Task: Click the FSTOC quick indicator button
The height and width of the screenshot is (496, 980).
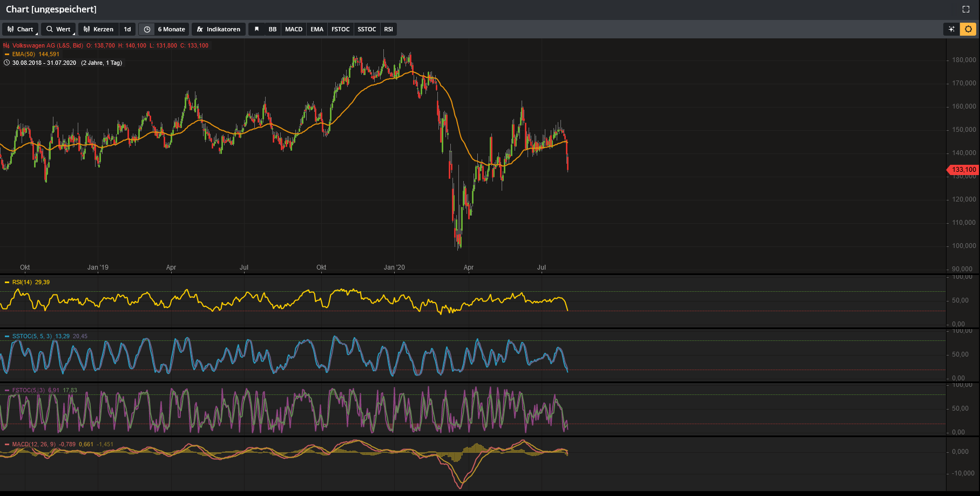Action: (x=341, y=29)
